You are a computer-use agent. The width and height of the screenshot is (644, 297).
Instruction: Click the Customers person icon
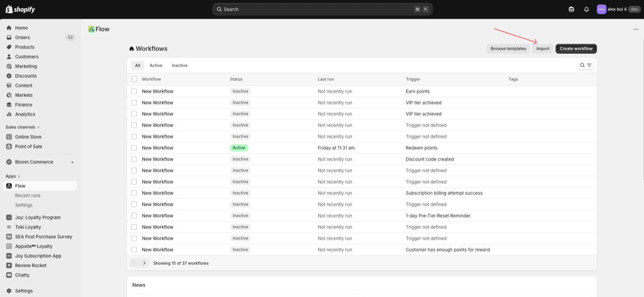tap(9, 56)
